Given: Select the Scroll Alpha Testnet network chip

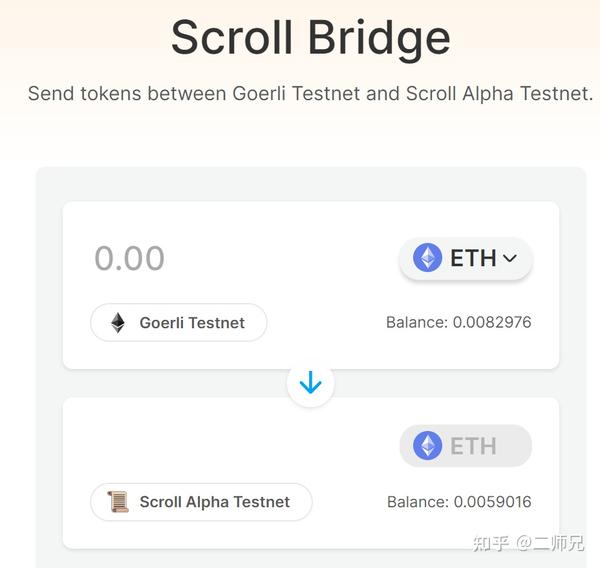Looking at the screenshot, I should tap(201, 502).
